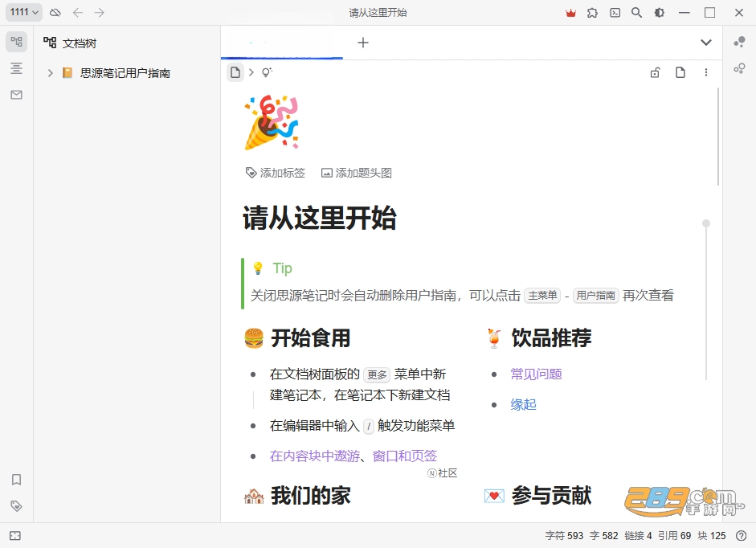Open the command palette icon
The width and height of the screenshot is (756, 548).
[615, 13]
